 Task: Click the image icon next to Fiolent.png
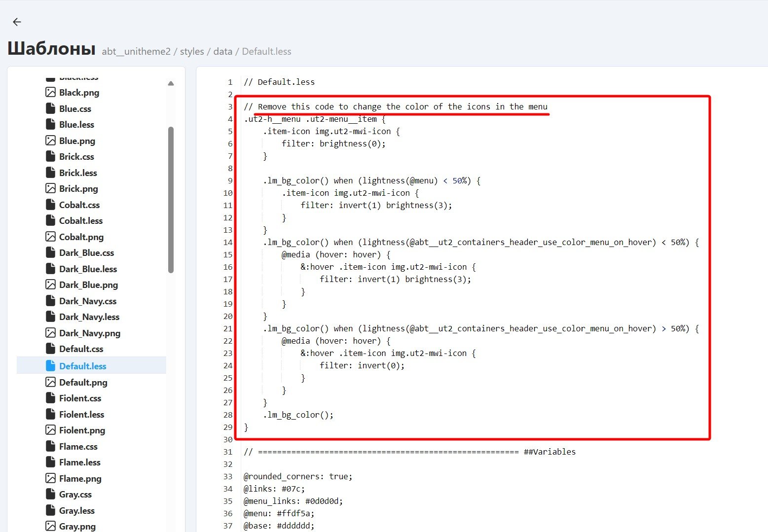[50, 430]
